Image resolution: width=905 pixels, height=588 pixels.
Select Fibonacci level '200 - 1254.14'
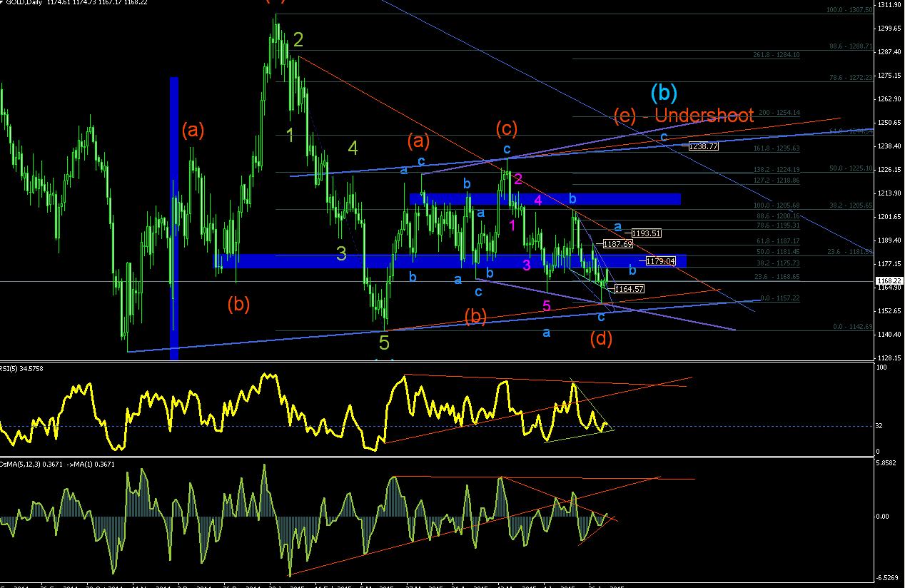[x=779, y=113]
